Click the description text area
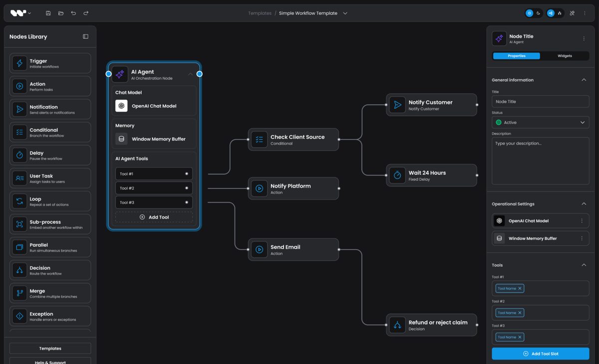The image size is (599, 364). 540,161
